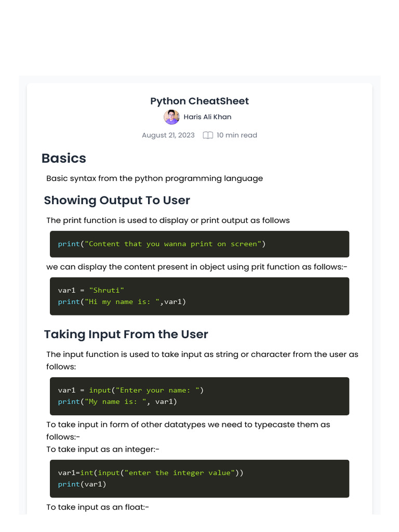Click the Basic syntax description sentence
Image resolution: width=399 pixels, height=532 pixels.
tap(154, 179)
